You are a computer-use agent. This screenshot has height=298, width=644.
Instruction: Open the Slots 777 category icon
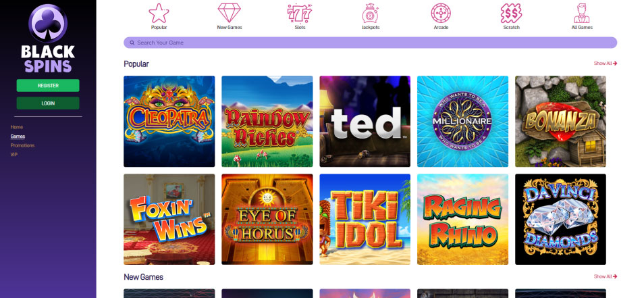point(300,13)
